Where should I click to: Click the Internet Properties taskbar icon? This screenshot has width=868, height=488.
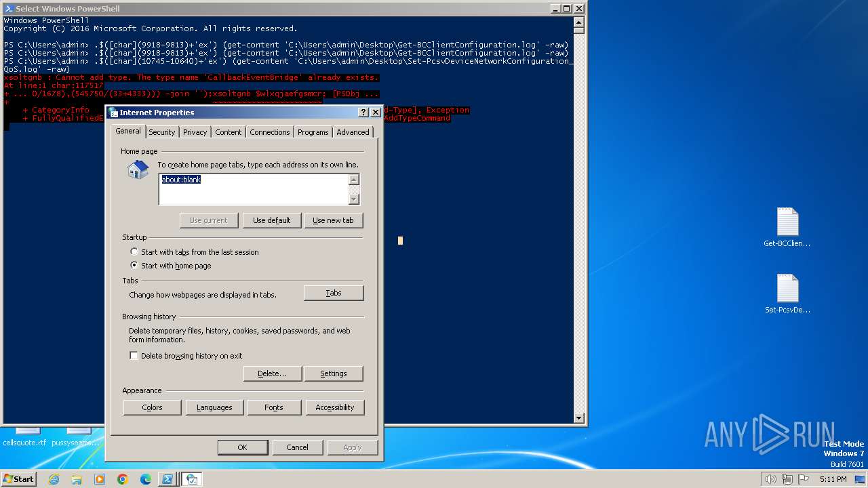click(x=192, y=479)
